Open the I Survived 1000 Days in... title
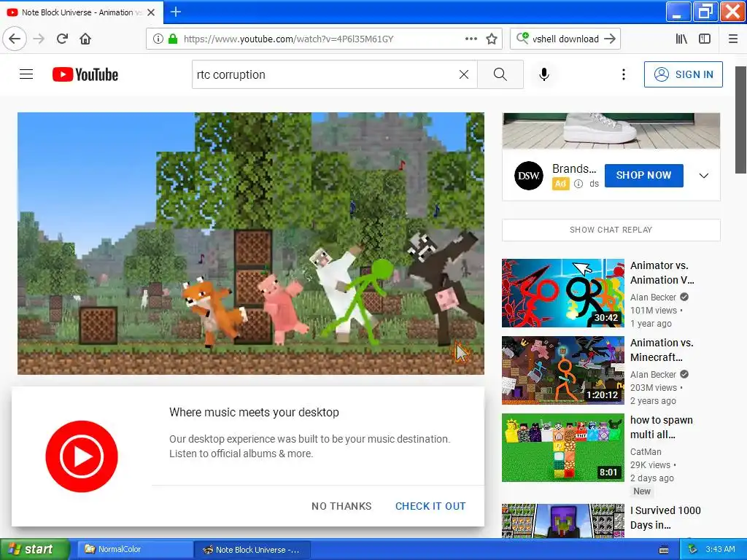 click(665, 518)
